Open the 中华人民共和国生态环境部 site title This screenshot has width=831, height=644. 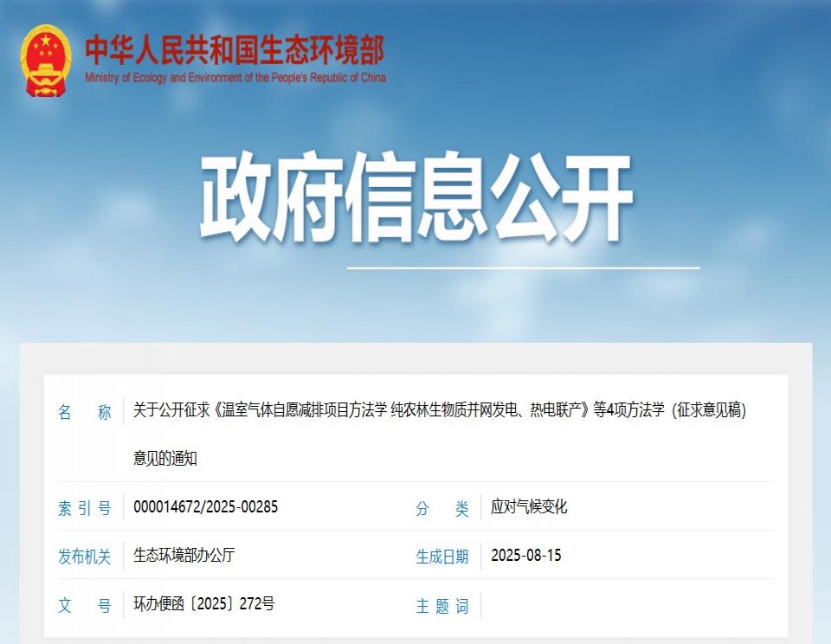coord(235,50)
